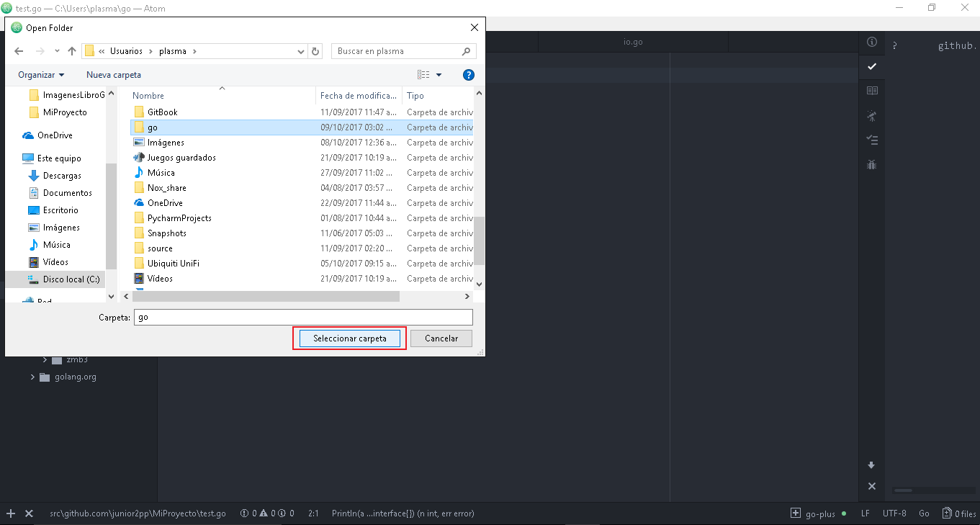
Task: Select the bug debugging icon
Action: [x=871, y=164]
